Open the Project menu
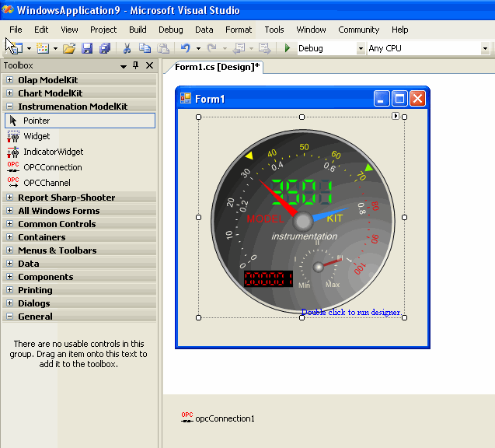The image size is (495, 448). [103, 30]
